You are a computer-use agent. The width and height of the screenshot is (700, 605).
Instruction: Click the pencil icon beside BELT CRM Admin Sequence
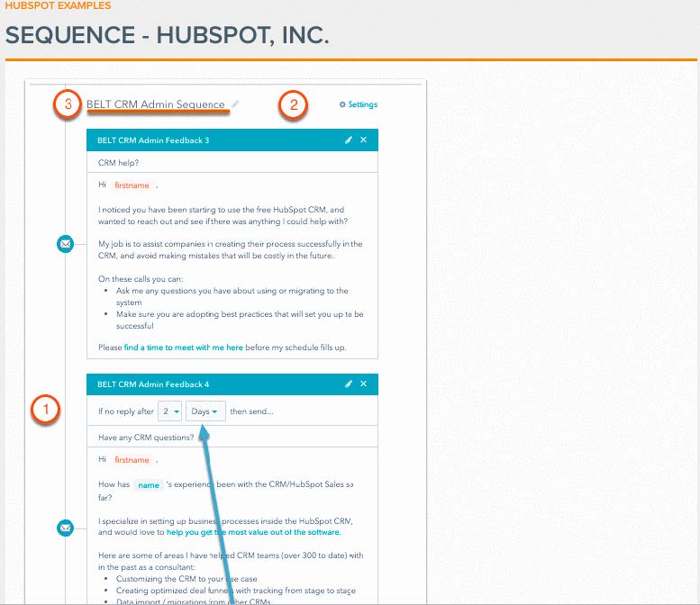[x=236, y=104]
